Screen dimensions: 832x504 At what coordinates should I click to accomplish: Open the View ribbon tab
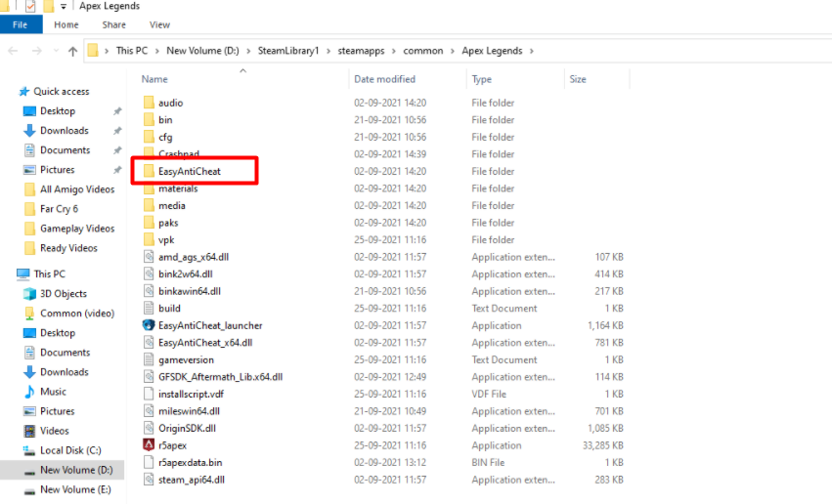(159, 25)
